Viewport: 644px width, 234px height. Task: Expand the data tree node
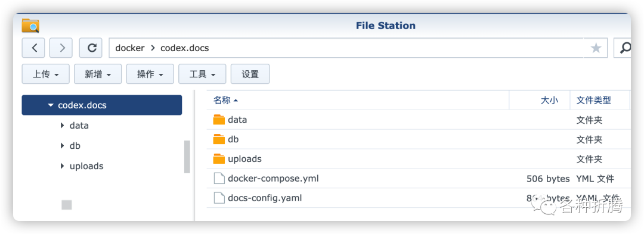(x=62, y=126)
